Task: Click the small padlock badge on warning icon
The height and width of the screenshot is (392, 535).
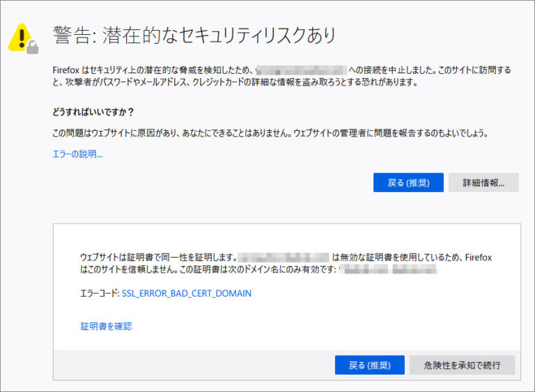Action: click(33, 47)
